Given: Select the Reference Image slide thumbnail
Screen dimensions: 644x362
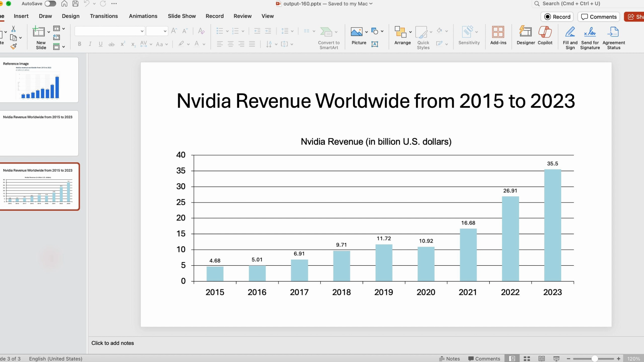Looking at the screenshot, I should click(x=39, y=80).
